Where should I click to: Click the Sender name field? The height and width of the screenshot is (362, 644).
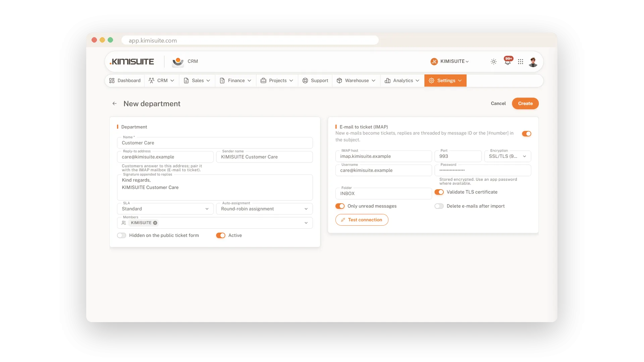264,157
